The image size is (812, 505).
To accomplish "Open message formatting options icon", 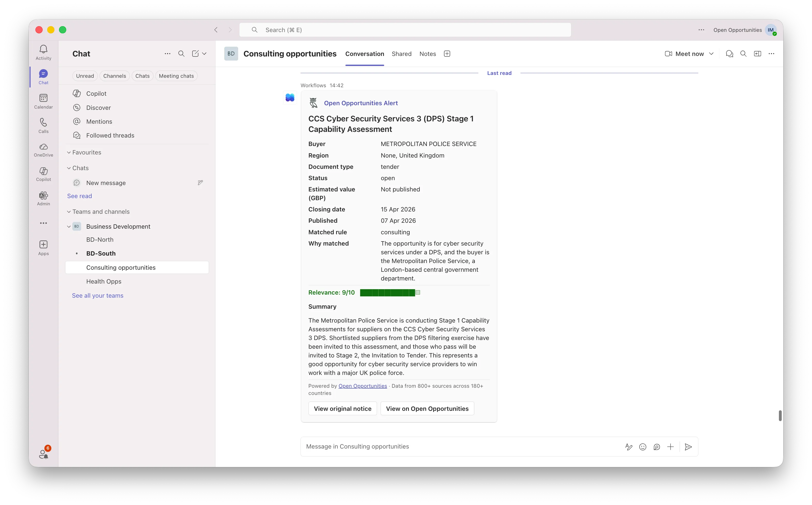I will click(629, 447).
